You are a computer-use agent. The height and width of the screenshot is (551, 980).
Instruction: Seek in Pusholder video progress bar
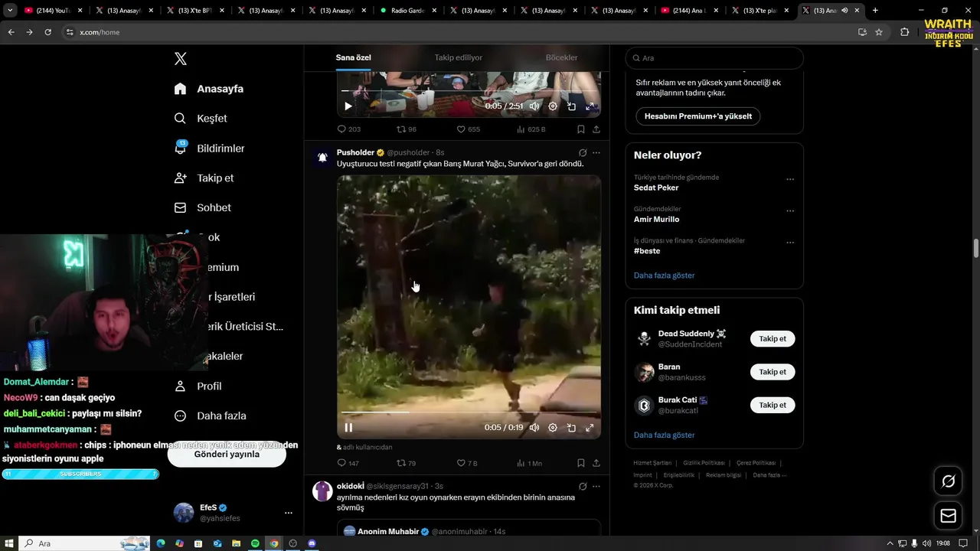click(x=469, y=412)
